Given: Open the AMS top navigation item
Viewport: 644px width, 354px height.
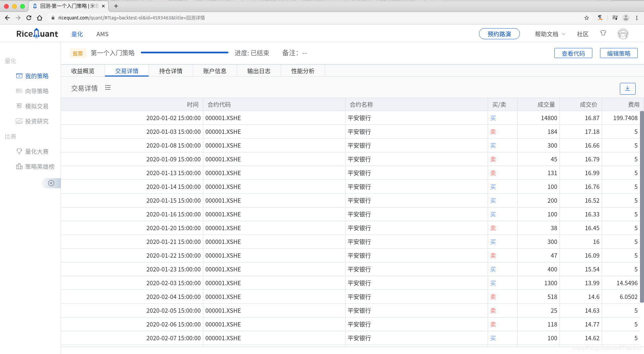Looking at the screenshot, I should tap(102, 34).
